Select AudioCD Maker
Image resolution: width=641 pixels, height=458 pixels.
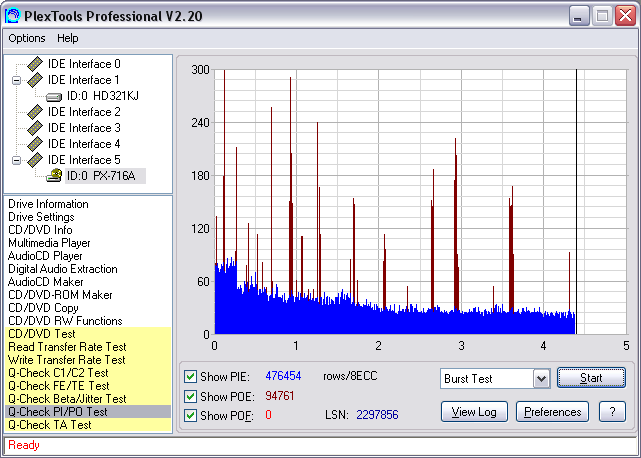pos(45,282)
